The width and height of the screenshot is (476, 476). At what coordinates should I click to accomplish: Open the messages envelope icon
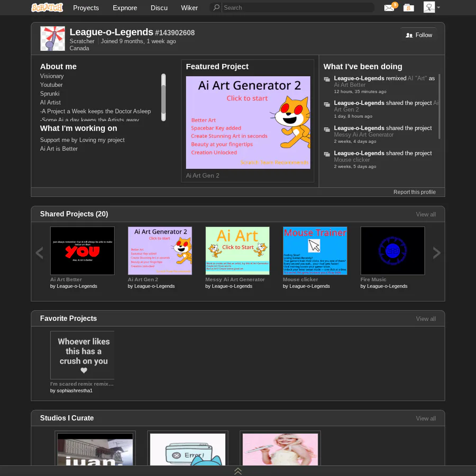point(389,7)
